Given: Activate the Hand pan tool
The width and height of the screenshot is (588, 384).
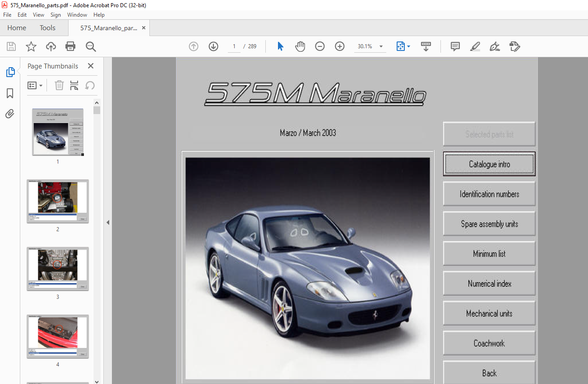Looking at the screenshot, I should (300, 46).
